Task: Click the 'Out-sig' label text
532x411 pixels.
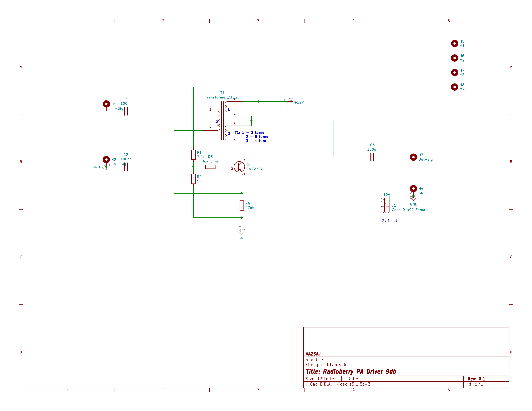Action: coord(426,159)
